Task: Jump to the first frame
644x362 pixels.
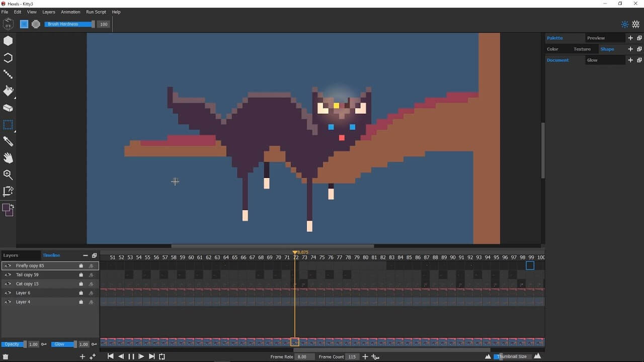Action: (111, 356)
